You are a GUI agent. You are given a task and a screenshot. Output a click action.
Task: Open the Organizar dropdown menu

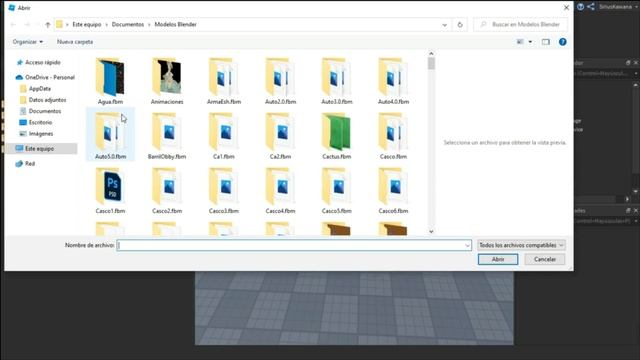27,42
